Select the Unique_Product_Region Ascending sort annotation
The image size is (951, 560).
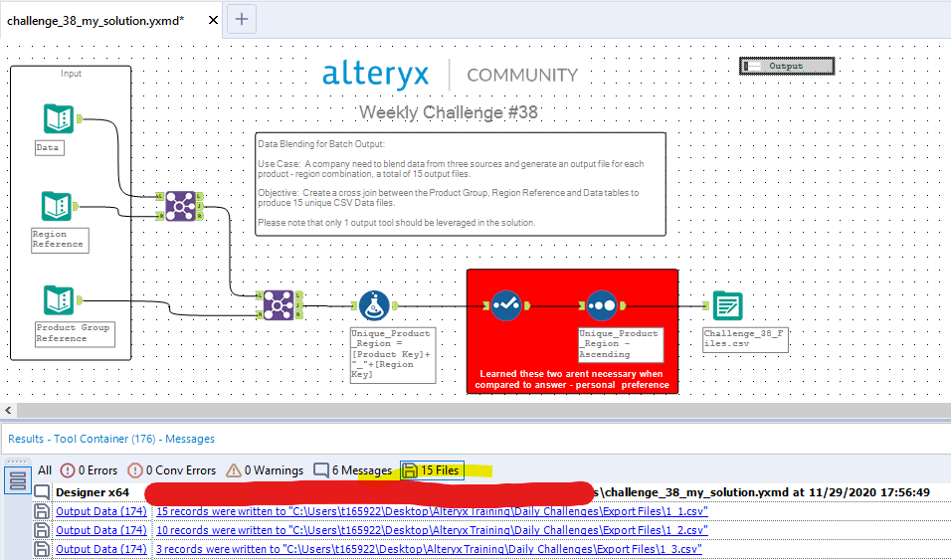[621, 344]
